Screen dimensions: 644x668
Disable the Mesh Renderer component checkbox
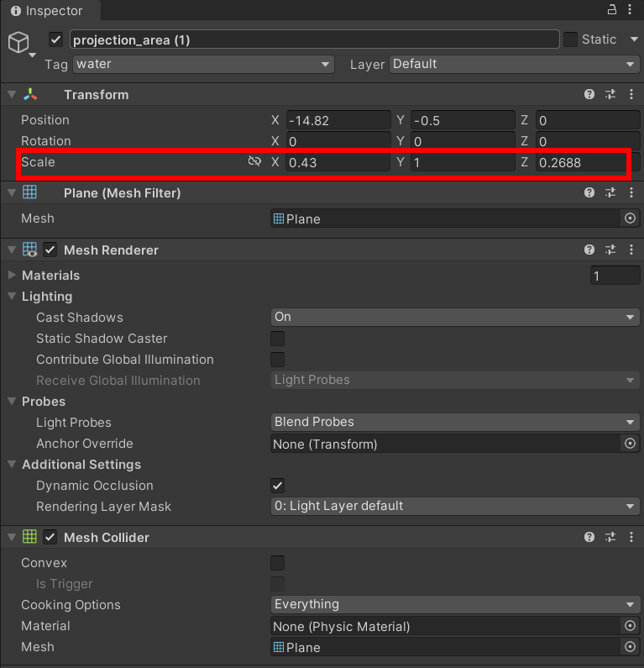point(50,250)
